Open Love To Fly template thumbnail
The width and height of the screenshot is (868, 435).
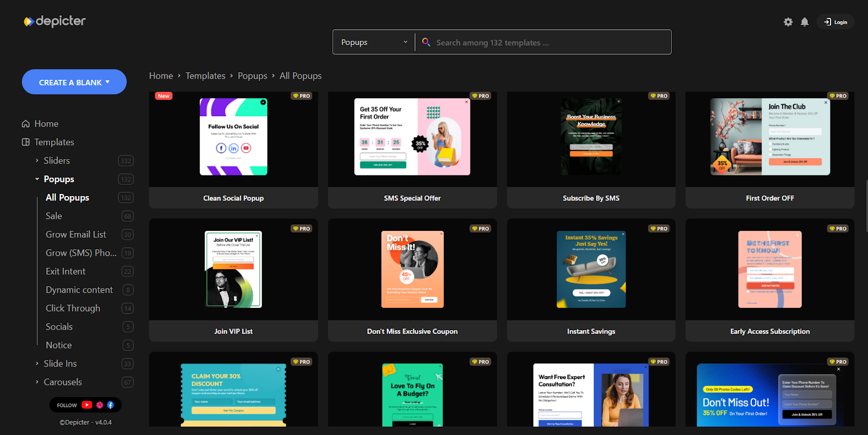[x=412, y=395]
